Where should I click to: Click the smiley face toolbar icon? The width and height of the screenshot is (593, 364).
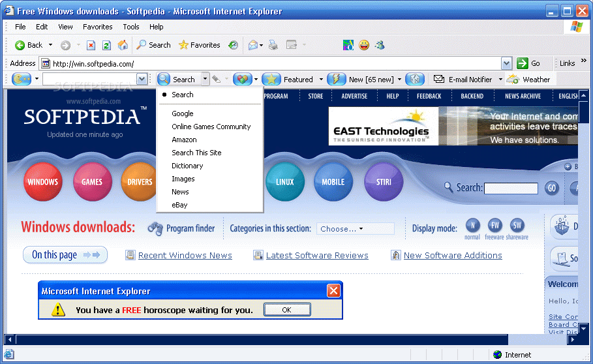coord(364,46)
